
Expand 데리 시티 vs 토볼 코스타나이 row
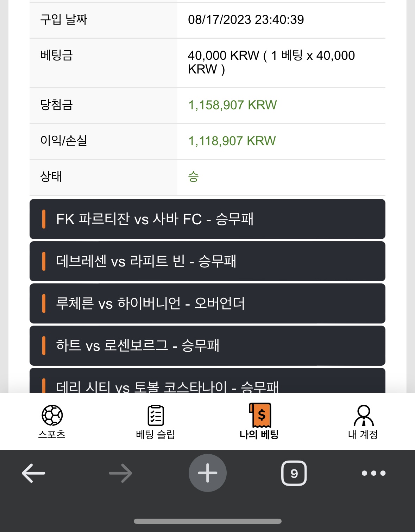pos(207,381)
